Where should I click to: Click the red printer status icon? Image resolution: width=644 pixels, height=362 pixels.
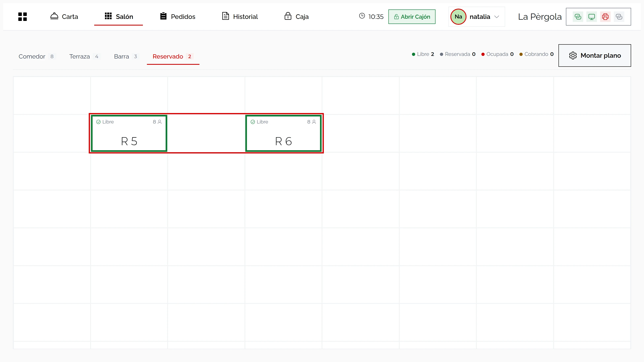(605, 17)
